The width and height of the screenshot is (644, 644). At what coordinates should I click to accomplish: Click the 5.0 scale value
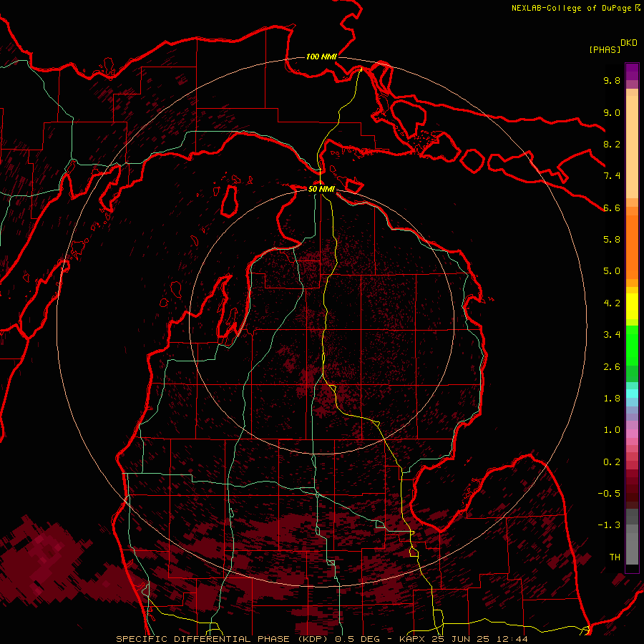pos(612,271)
